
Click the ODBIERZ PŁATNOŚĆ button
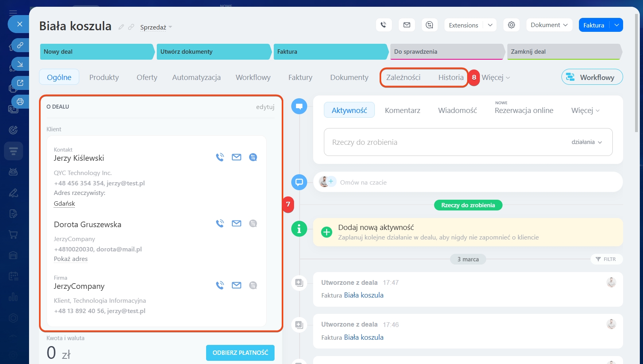point(240,353)
